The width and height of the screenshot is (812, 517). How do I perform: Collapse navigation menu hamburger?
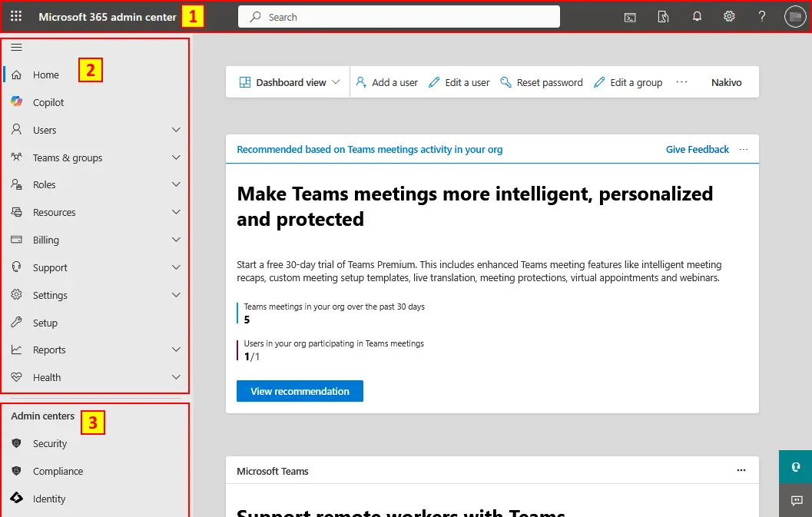coord(17,47)
